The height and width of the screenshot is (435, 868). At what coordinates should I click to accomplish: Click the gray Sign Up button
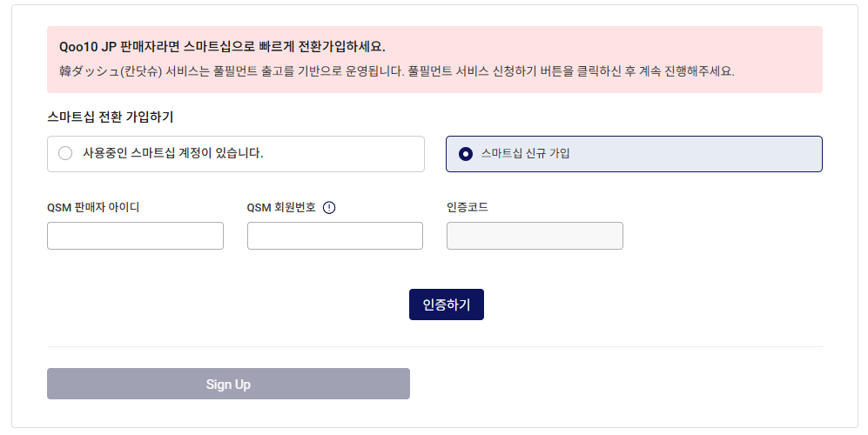point(228,384)
